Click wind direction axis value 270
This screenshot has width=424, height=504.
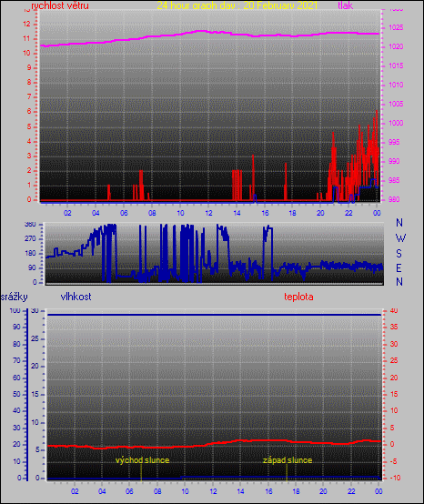click(30, 239)
